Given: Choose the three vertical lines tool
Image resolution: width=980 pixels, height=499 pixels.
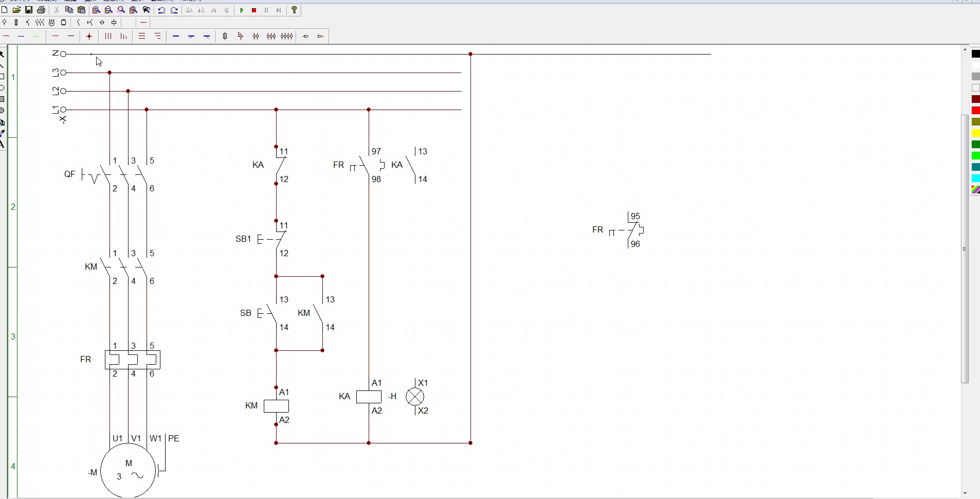Looking at the screenshot, I should click(x=108, y=36).
